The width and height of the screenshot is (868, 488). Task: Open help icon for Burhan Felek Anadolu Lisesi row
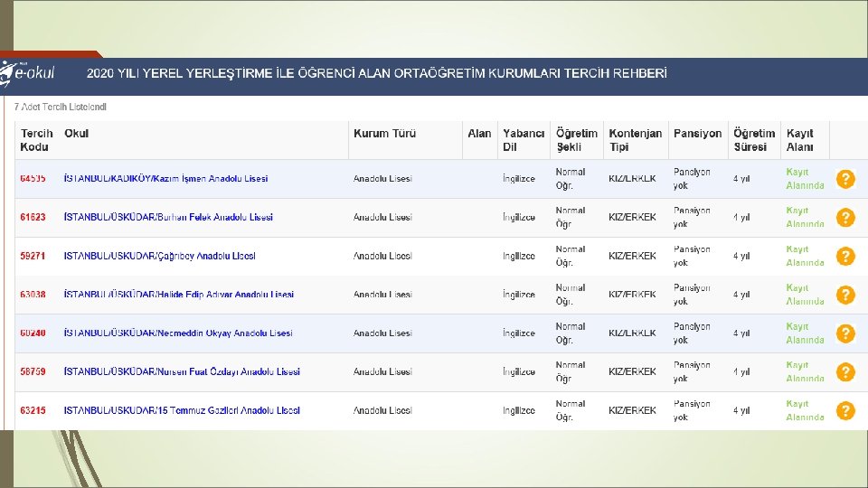coord(845,218)
